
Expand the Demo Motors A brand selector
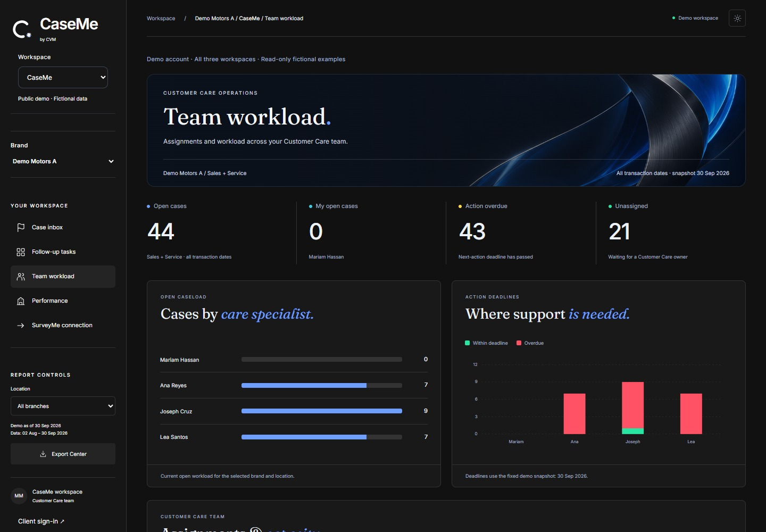coord(63,161)
